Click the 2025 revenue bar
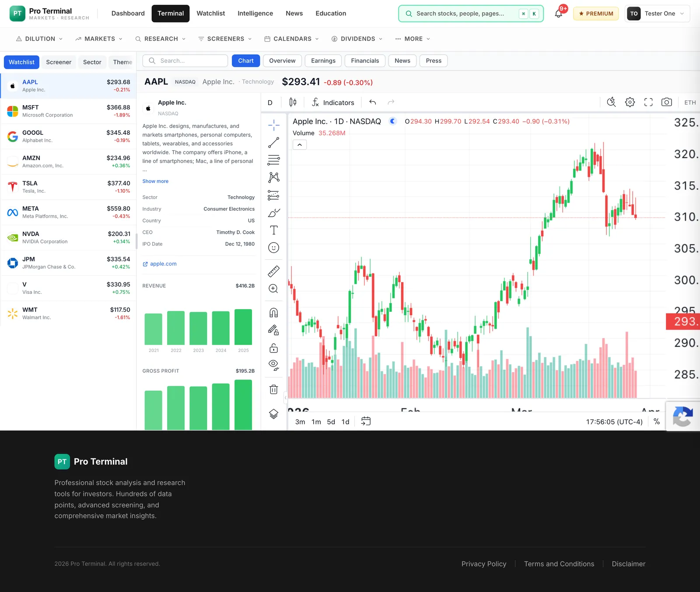Image resolution: width=700 pixels, height=592 pixels. [243, 327]
